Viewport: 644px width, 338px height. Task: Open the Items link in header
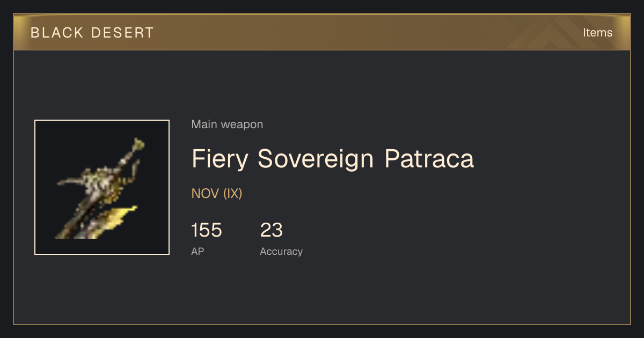coord(597,33)
